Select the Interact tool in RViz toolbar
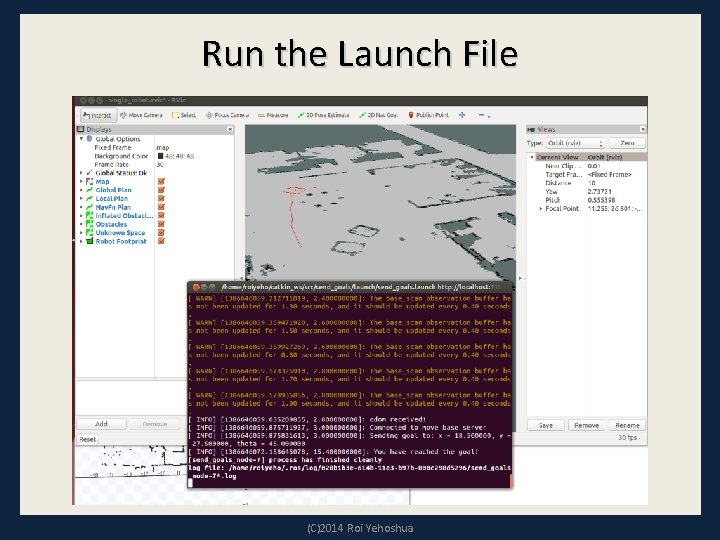 tap(97, 115)
